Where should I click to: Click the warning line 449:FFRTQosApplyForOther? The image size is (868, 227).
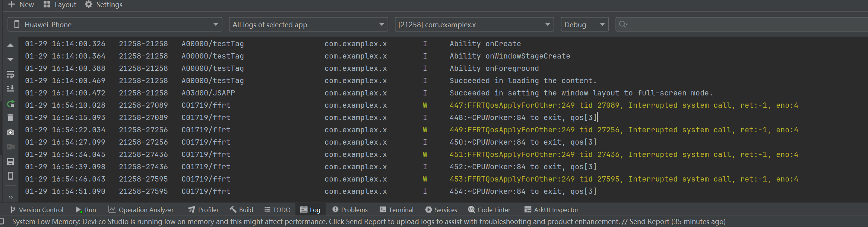tap(624, 130)
